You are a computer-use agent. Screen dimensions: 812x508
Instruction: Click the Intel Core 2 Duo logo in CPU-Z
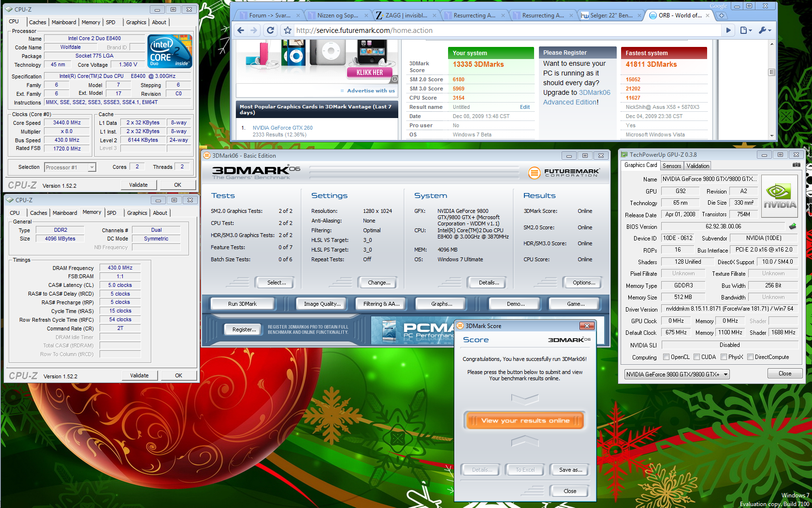(170, 51)
